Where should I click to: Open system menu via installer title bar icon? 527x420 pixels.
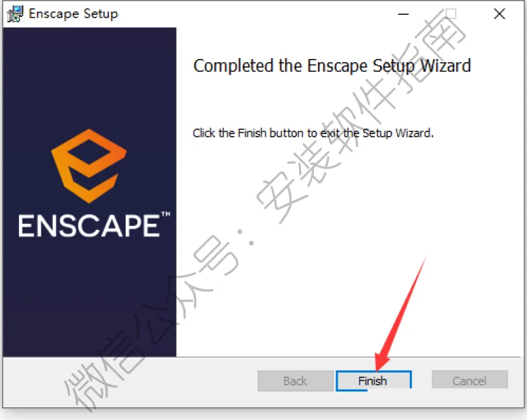coord(15,14)
